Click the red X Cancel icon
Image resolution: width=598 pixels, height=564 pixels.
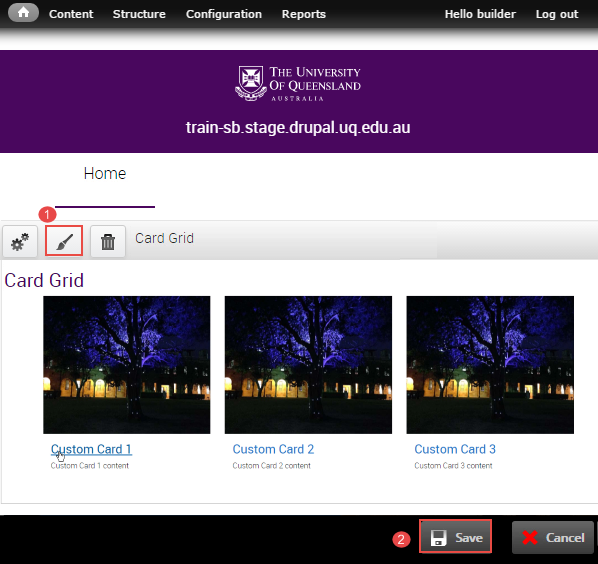tap(530, 538)
